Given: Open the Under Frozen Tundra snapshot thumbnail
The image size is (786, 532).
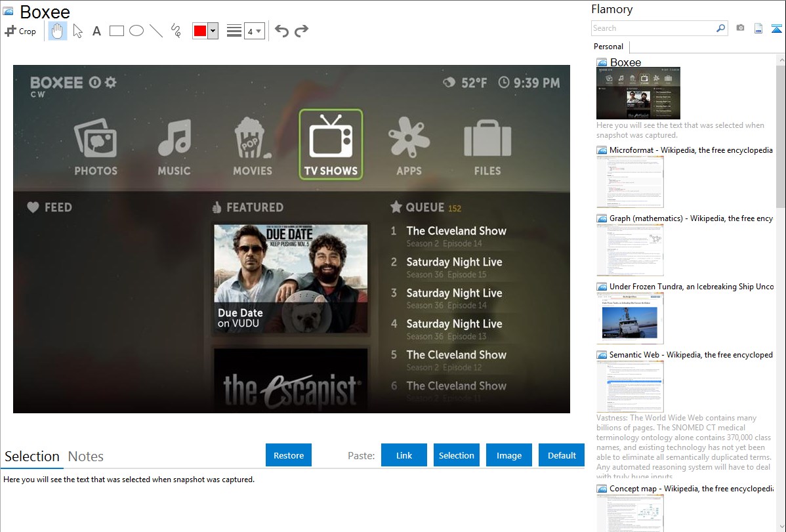Looking at the screenshot, I should (630, 318).
